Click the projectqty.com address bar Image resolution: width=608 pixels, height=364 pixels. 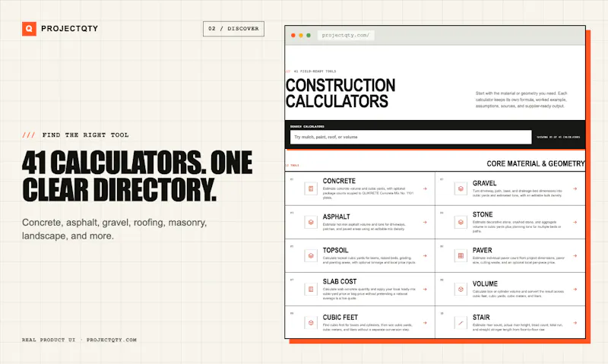point(346,35)
